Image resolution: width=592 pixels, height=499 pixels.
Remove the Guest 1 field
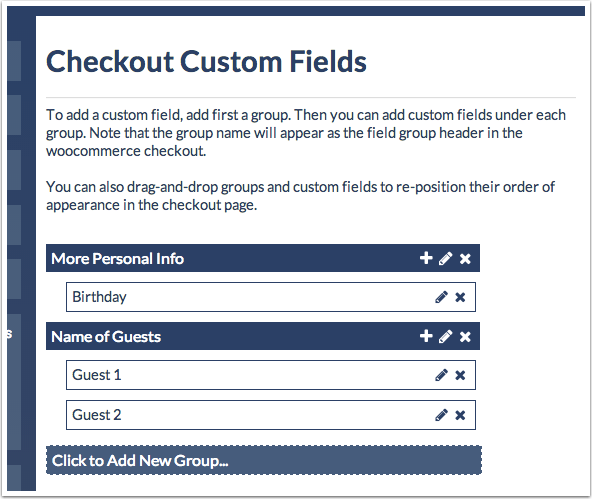point(460,375)
